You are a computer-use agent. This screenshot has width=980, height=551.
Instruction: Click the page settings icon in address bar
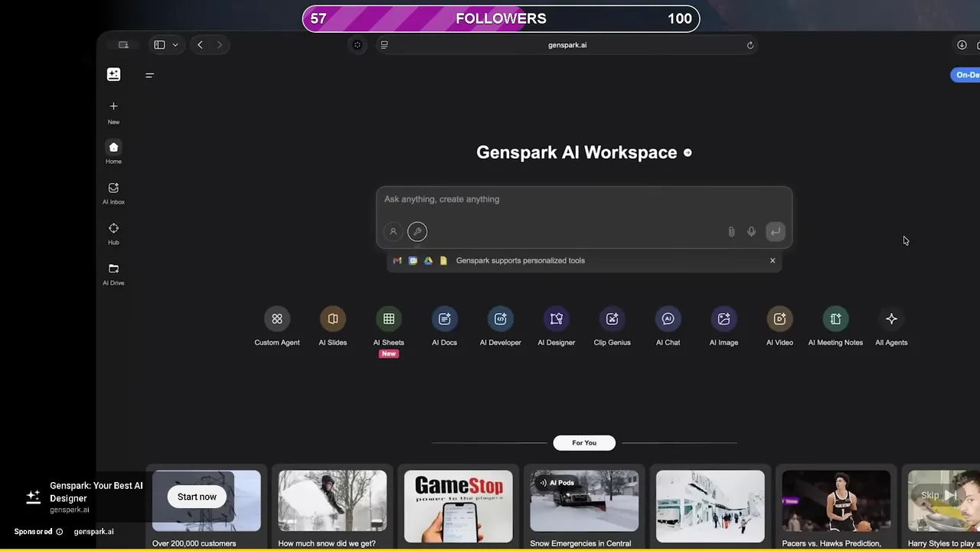(384, 45)
